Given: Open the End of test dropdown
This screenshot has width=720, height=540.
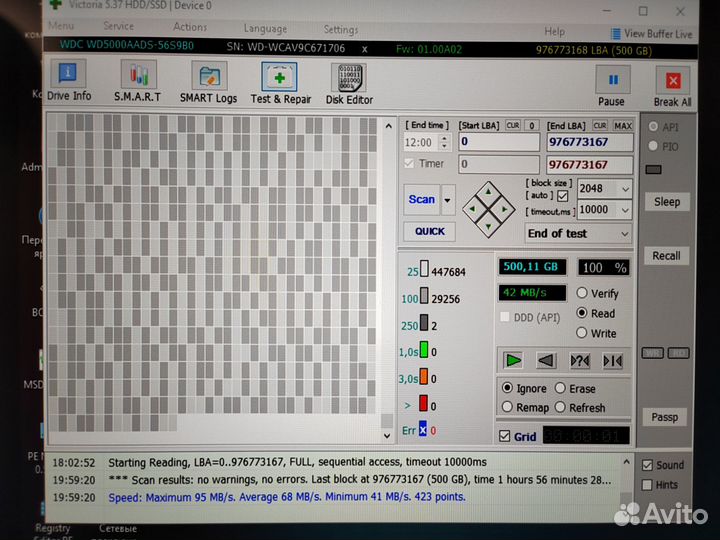Looking at the screenshot, I should coord(579,233).
